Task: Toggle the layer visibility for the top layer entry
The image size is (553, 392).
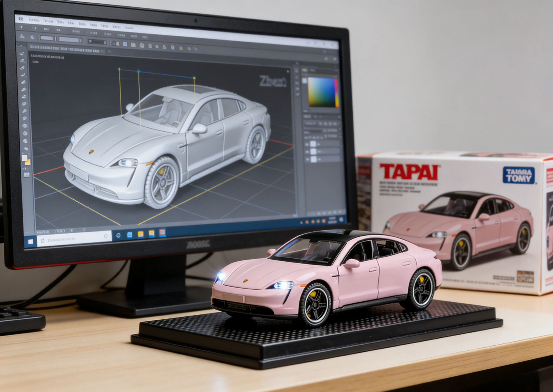Action: [307, 145]
